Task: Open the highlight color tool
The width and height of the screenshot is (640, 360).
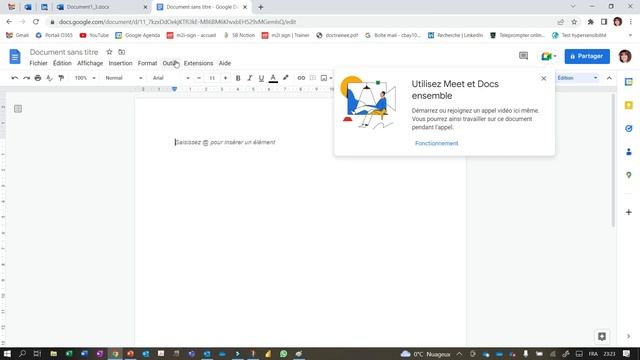Action: pos(285,78)
